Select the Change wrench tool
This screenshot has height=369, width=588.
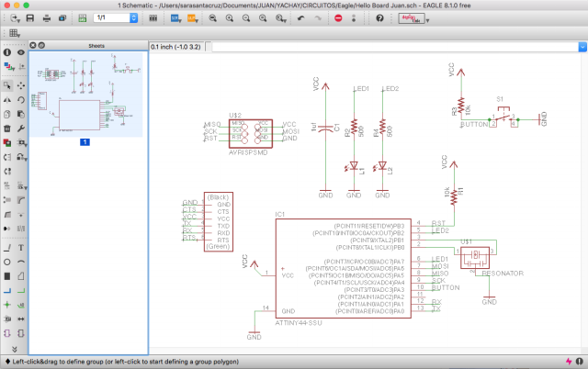click(21, 129)
